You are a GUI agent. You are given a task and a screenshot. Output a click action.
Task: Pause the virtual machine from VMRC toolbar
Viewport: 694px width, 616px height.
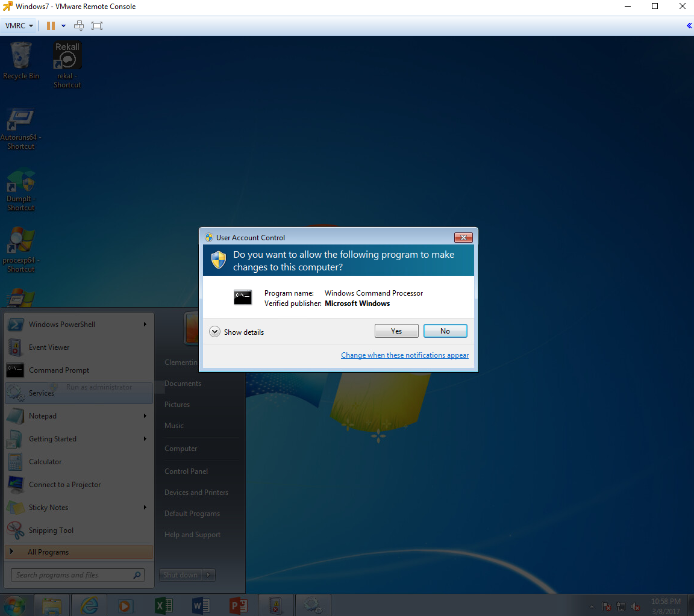(x=51, y=26)
